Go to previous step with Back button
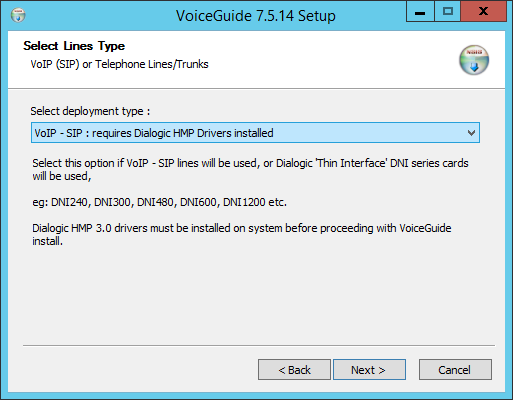Image resolution: width=513 pixels, height=400 pixels. (x=294, y=370)
